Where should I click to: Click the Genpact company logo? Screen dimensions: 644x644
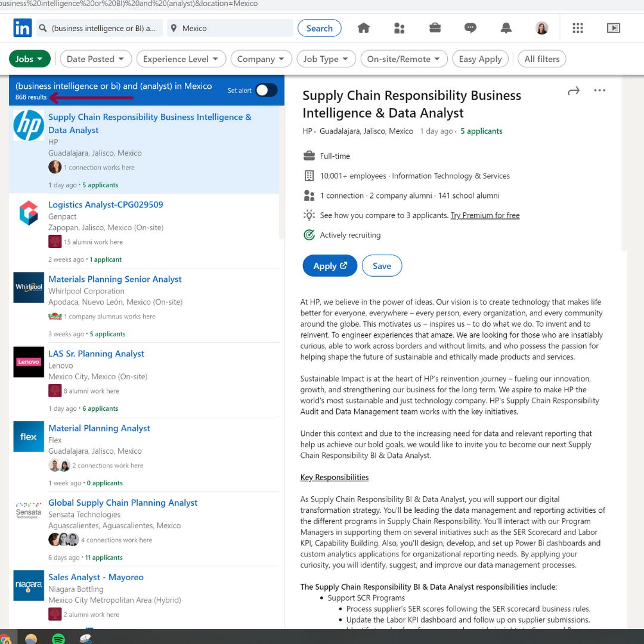click(29, 213)
